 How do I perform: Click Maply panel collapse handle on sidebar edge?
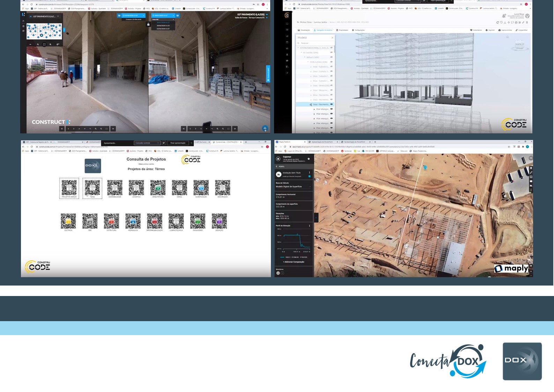point(316,217)
